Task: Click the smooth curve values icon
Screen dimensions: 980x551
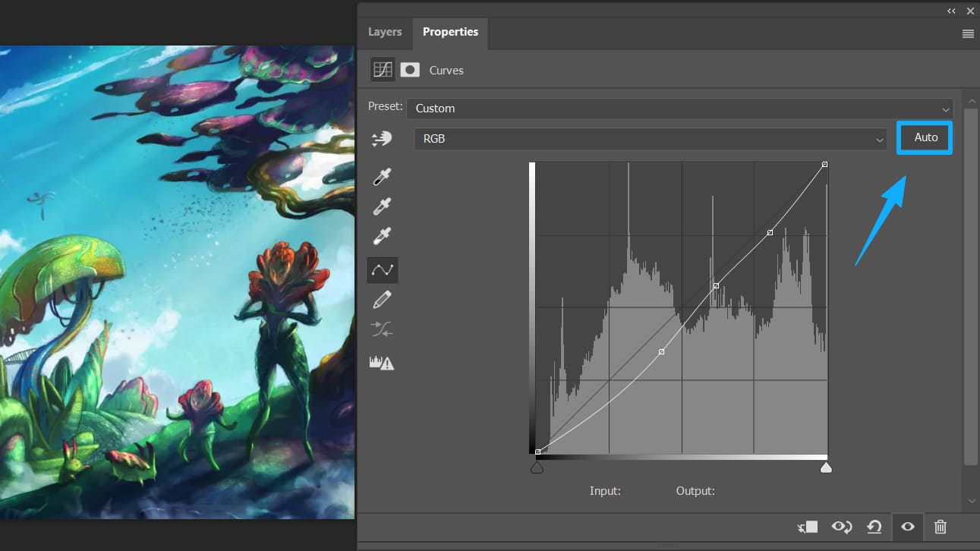Action: click(382, 329)
